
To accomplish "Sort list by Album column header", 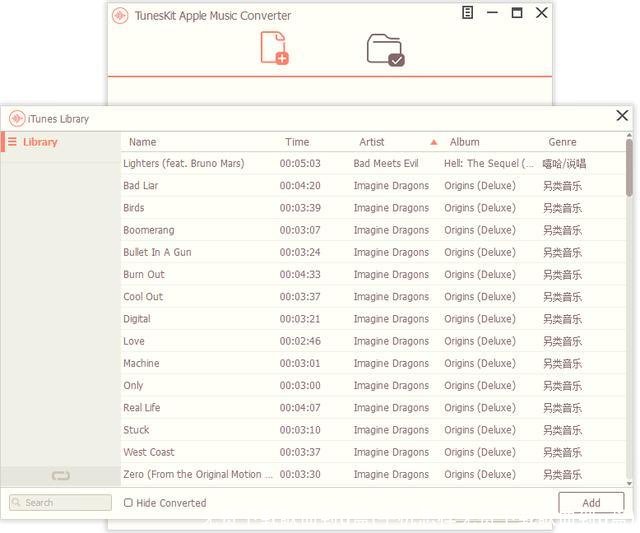I will pyautogui.click(x=464, y=142).
